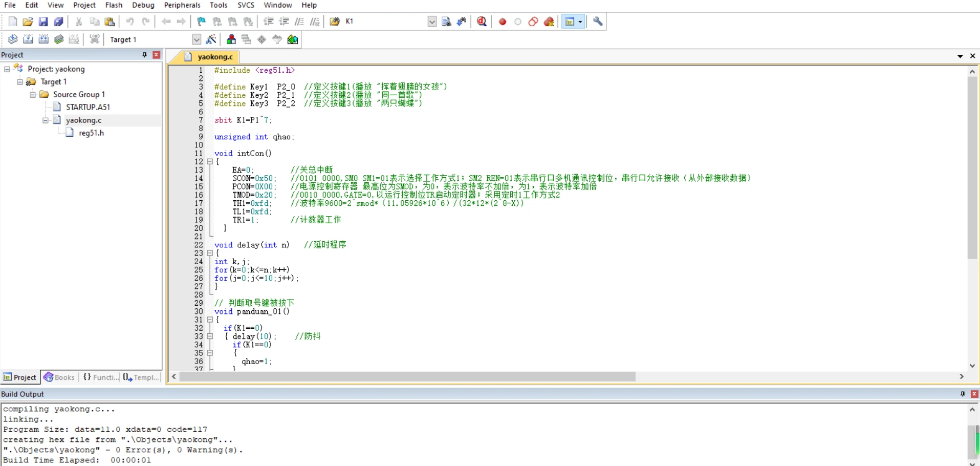Open the Debug menu
The height and width of the screenshot is (466, 980).
143,5
